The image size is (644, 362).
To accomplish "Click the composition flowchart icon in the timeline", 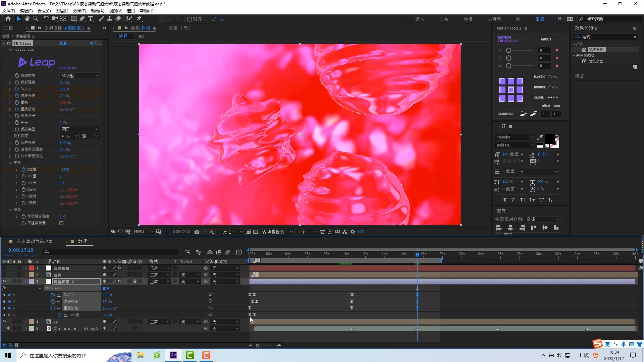I will (x=187, y=252).
